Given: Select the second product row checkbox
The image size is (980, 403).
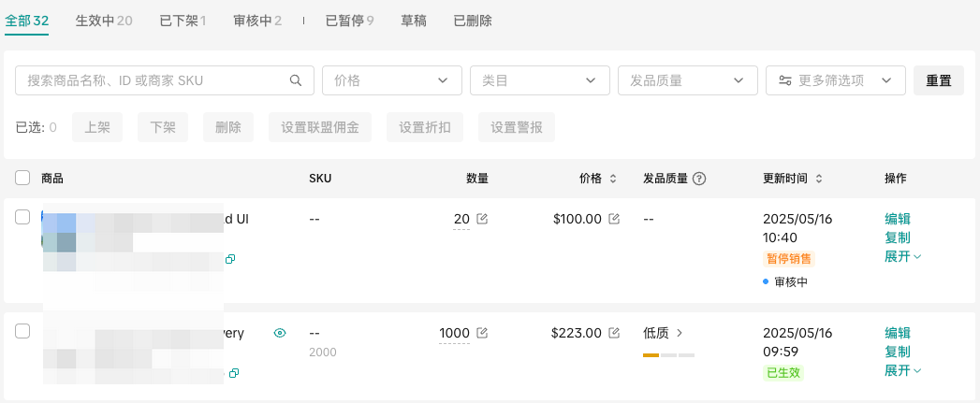Looking at the screenshot, I should (22, 331).
